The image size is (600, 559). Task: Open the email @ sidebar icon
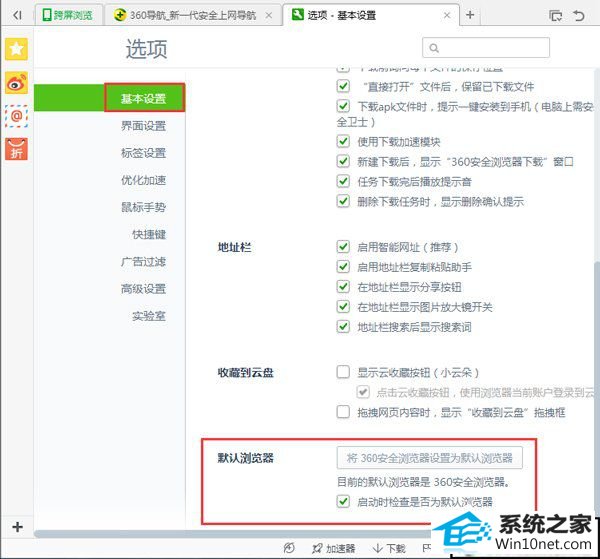click(x=16, y=116)
